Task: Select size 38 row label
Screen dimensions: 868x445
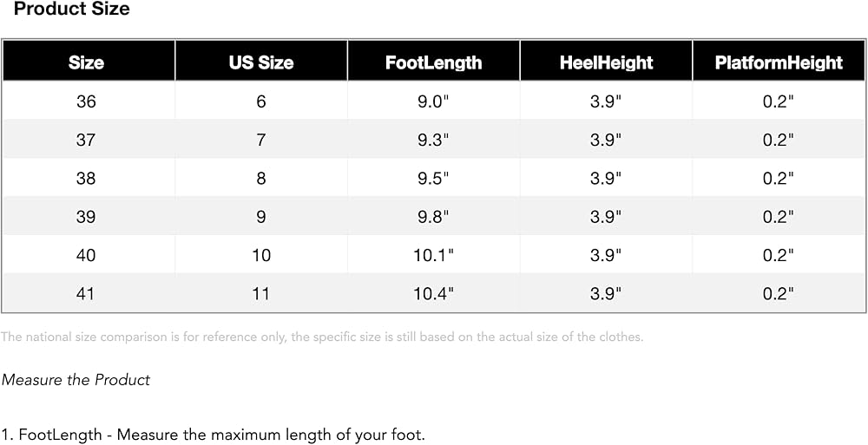Action: (x=86, y=178)
